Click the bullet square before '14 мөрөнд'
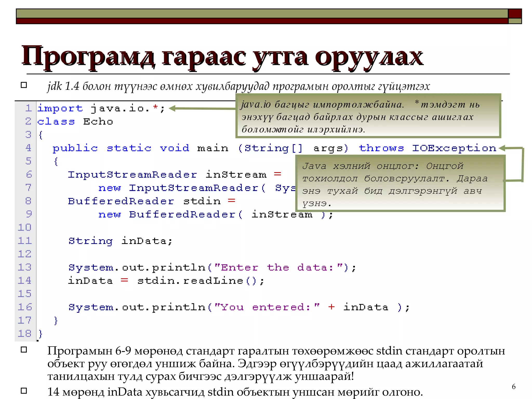 click(24, 391)
